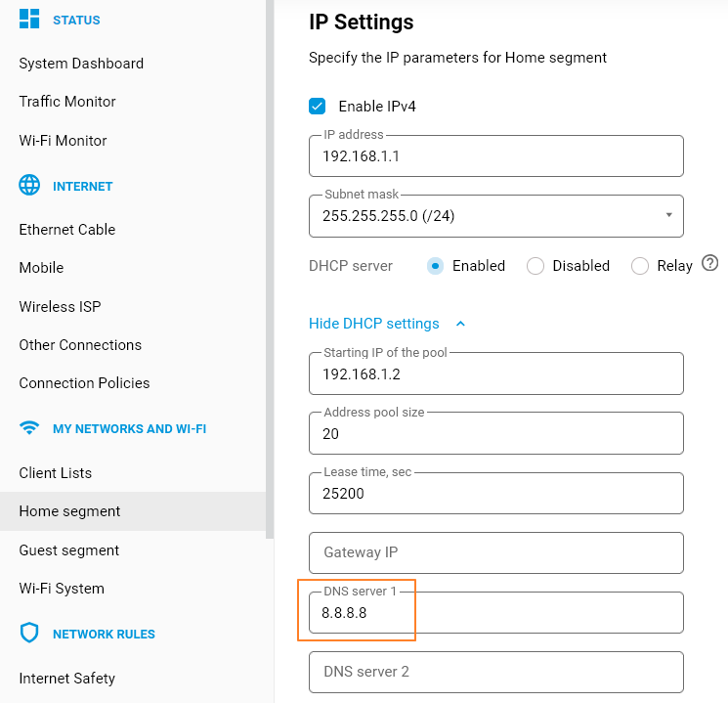The height and width of the screenshot is (703, 728).
Task: Open Connection Policies
Action: click(x=84, y=383)
